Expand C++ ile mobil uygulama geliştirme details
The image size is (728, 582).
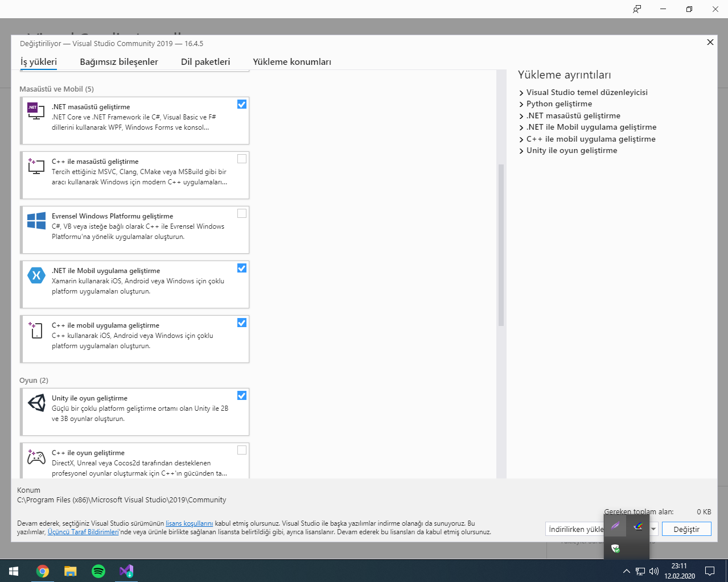click(521, 139)
